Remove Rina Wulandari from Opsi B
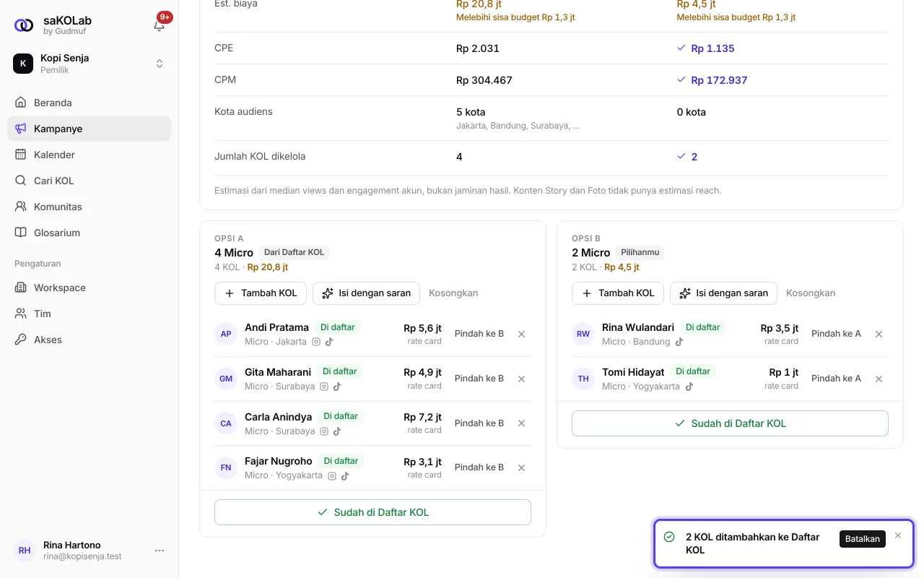Image resolution: width=924 pixels, height=578 pixels. pyautogui.click(x=879, y=334)
